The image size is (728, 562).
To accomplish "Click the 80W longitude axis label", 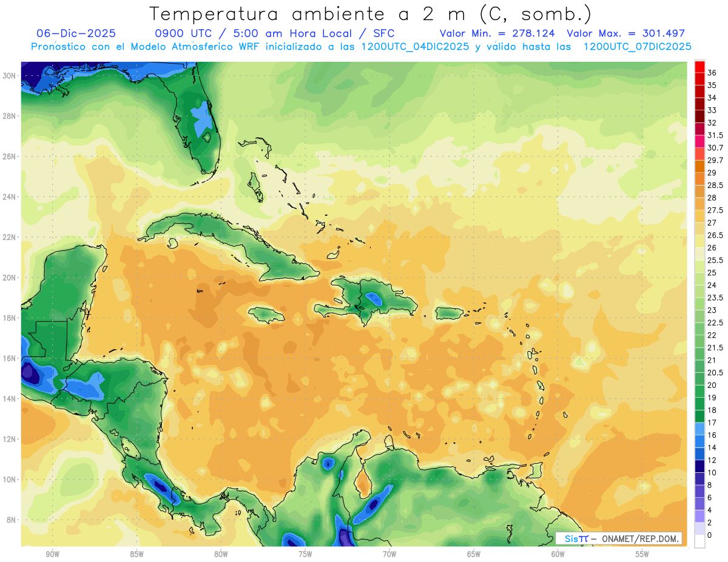I will coord(221,554).
